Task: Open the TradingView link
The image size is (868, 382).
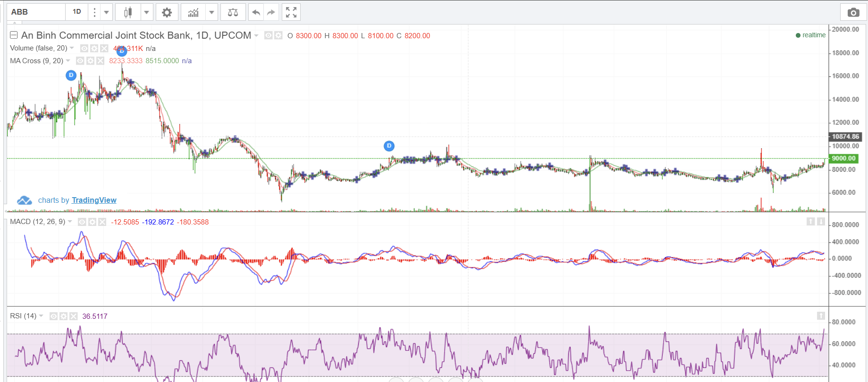Action: coord(94,200)
